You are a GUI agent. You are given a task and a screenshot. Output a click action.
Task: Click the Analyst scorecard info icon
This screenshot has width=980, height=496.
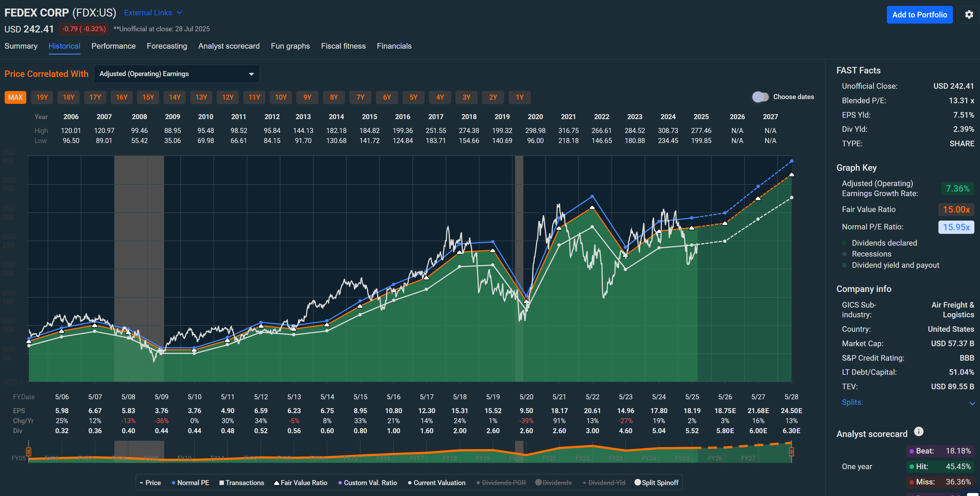tap(919, 432)
